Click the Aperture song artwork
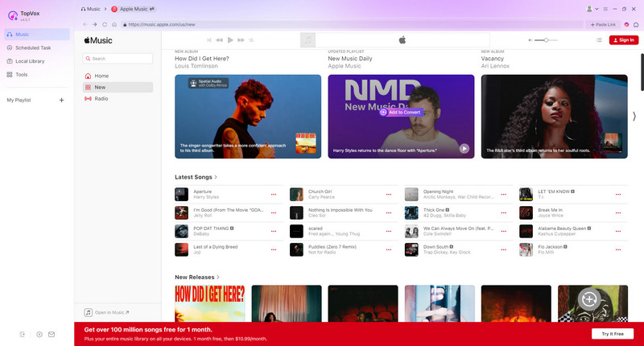This screenshot has height=346, width=644. coord(182,195)
